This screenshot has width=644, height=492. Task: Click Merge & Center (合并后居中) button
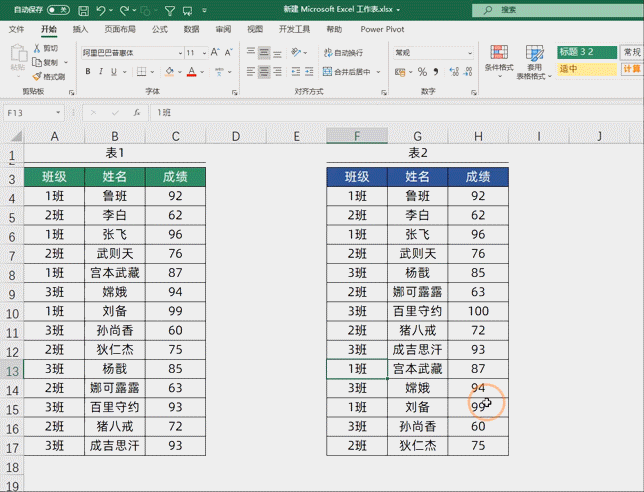(350, 72)
